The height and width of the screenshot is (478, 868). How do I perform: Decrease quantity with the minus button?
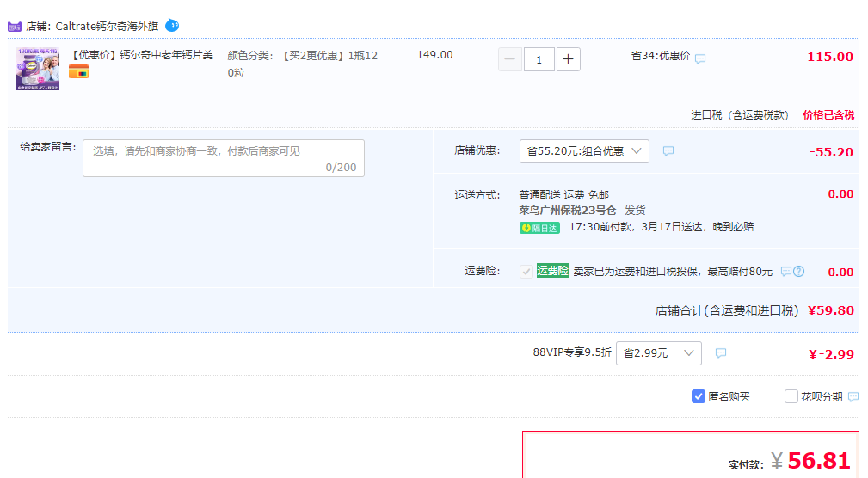tap(510, 59)
